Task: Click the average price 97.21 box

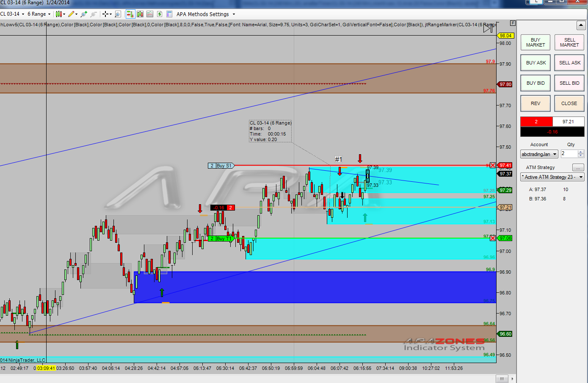Action: [x=569, y=122]
